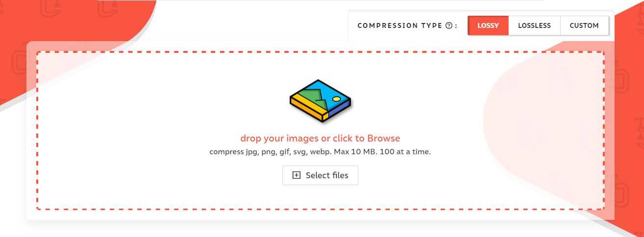The image size is (644, 237).
Task: Click the plus icon inside Select files
Action: click(296, 175)
